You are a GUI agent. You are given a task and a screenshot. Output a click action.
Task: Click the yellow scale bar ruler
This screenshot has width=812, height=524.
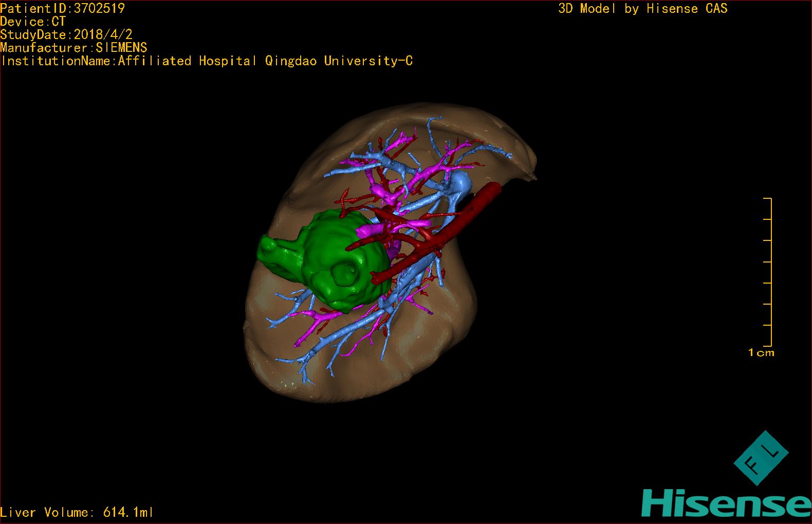click(768, 272)
